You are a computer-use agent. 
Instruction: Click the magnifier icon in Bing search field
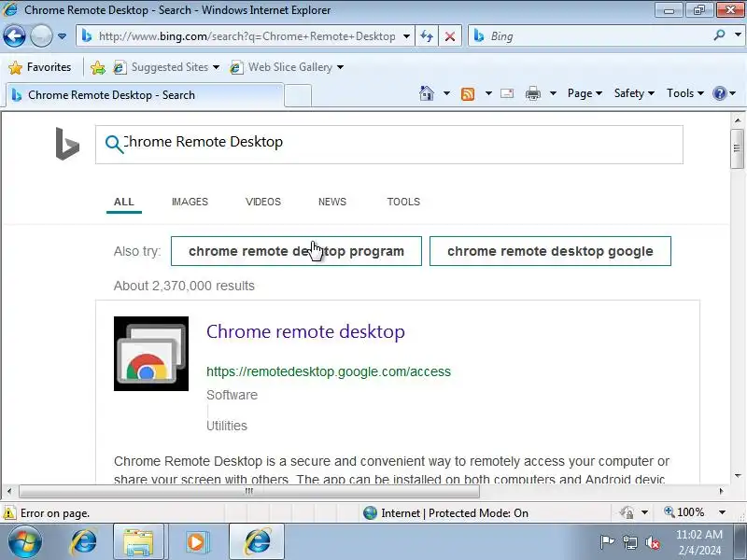tap(114, 144)
